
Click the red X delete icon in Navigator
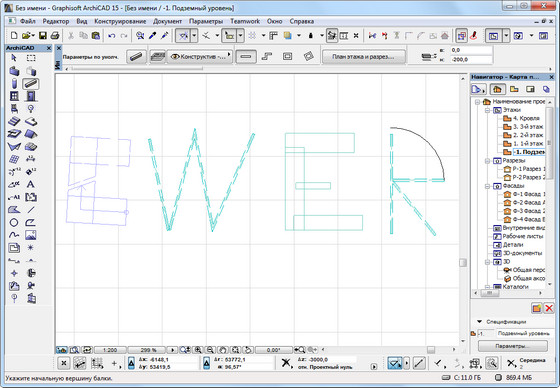(549, 308)
